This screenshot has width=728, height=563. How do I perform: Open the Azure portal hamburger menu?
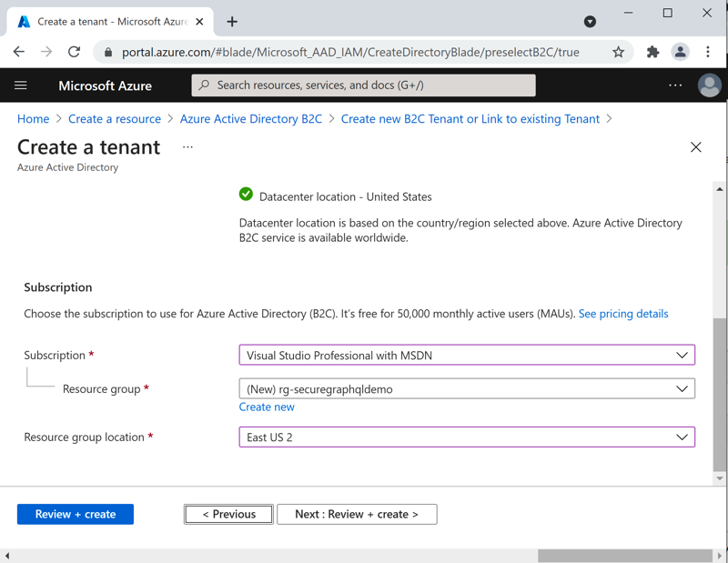[x=20, y=85]
